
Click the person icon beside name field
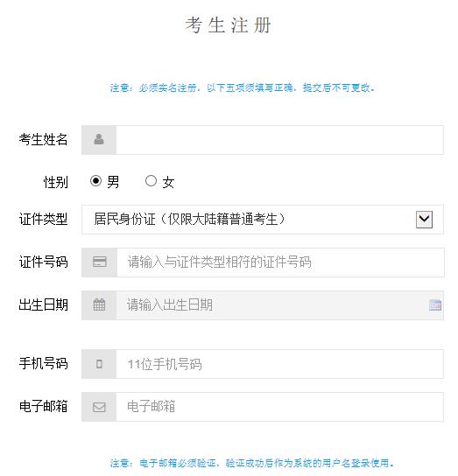point(99,140)
